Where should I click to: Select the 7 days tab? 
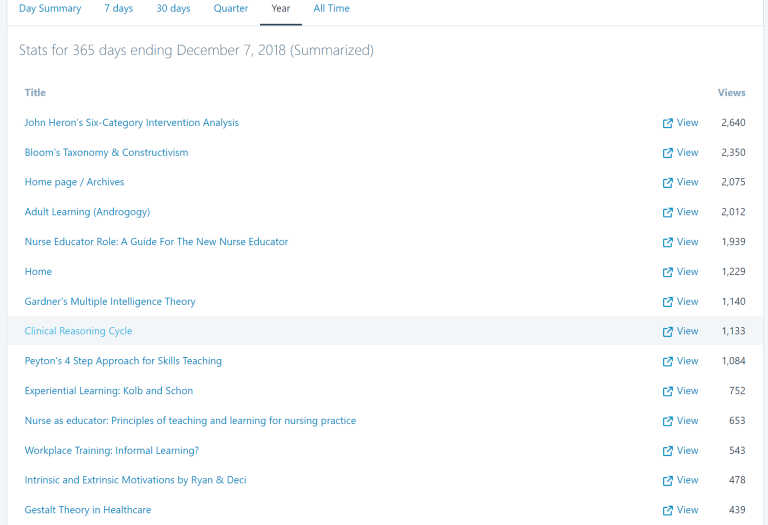(x=118, y=9)
